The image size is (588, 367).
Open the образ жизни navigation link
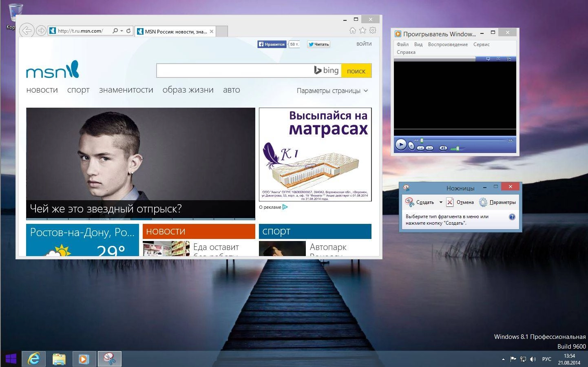(188, 90)
